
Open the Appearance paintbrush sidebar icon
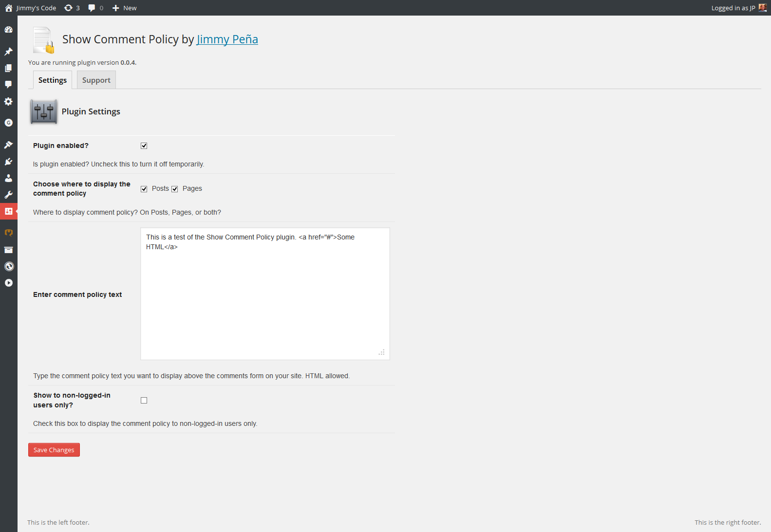tap(8, 145)
